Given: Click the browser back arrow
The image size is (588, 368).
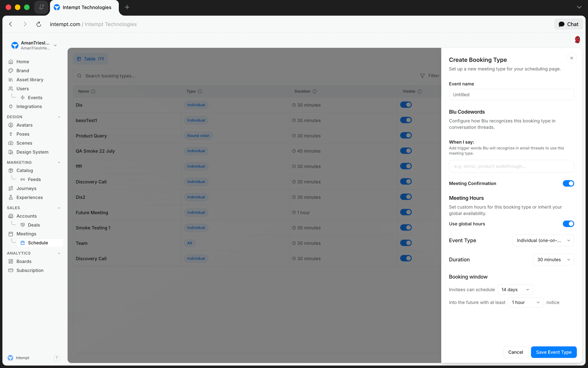Looking at the screenshot, I should coord(11,24).
